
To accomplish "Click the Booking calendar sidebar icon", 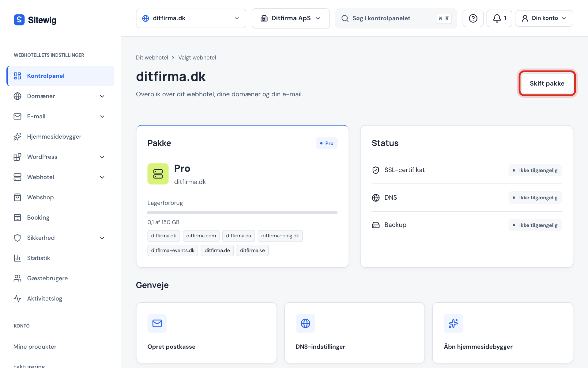I will click(17, 218).
